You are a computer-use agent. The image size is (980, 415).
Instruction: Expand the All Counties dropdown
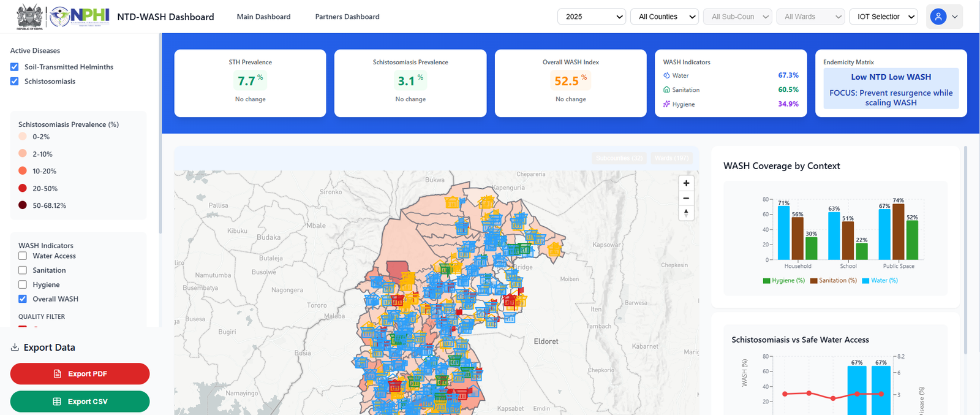coord(665,17)
